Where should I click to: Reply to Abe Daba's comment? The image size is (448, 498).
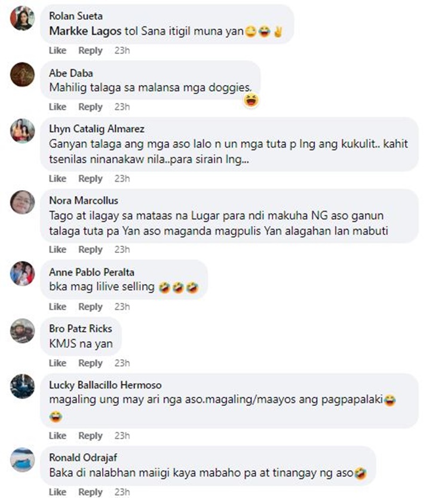tap(90, 107)
